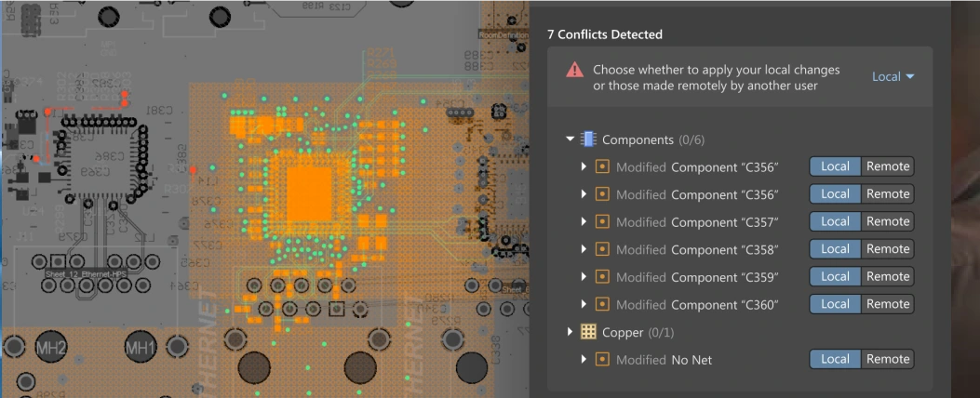Collapse the Components group

pyautogui.click(x=570, y=139)
